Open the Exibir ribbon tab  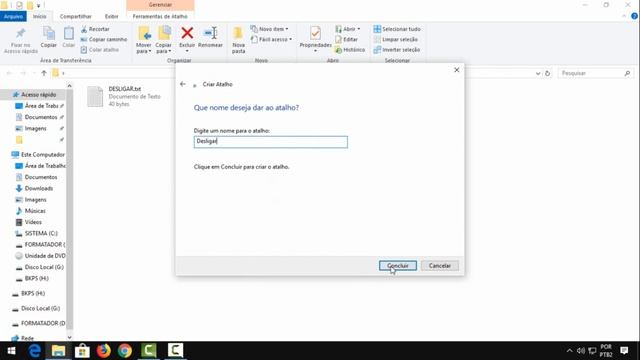[111, 16]
